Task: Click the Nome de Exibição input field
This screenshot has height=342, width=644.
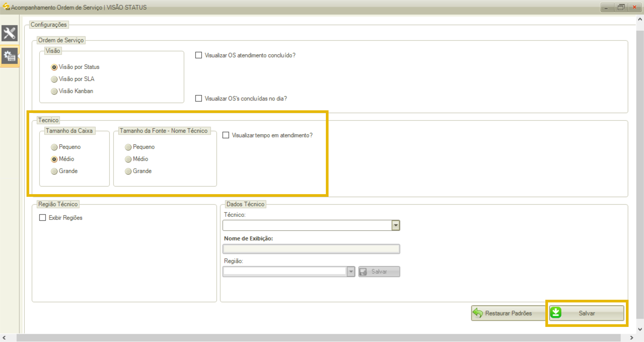Action: (x=311, y=249)
